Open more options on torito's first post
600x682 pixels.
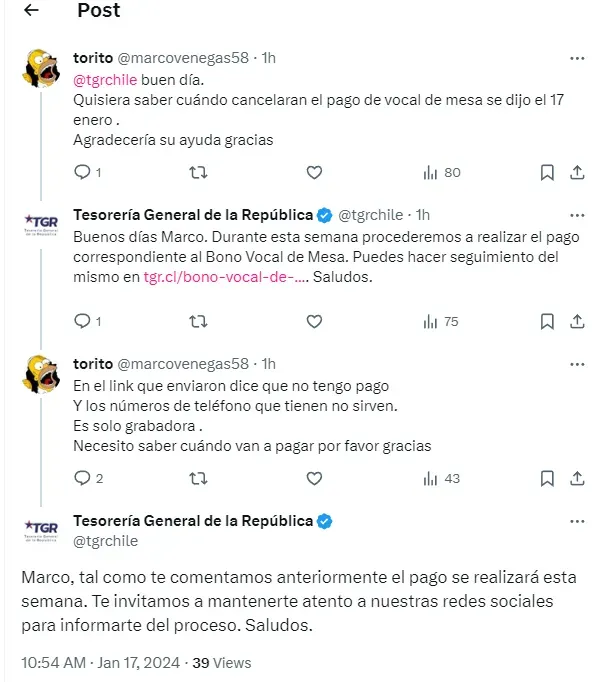click(577, 58)
